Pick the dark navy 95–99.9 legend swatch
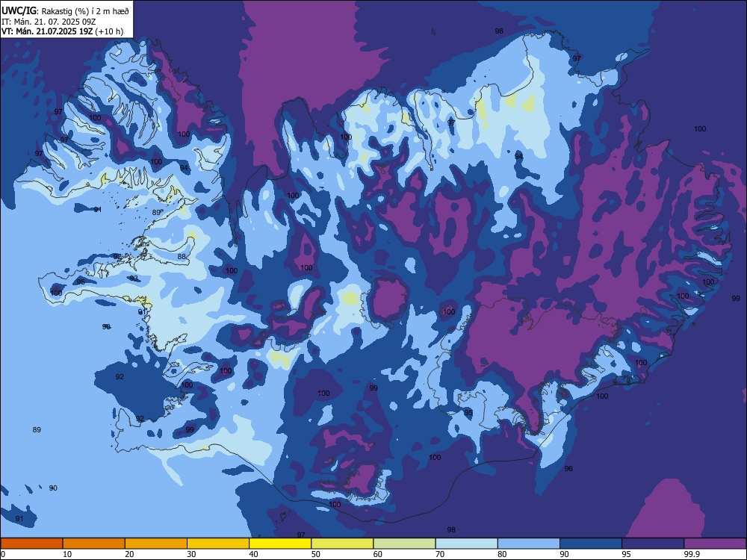This screenshot has width=747, height=560. tap(653, 544)
